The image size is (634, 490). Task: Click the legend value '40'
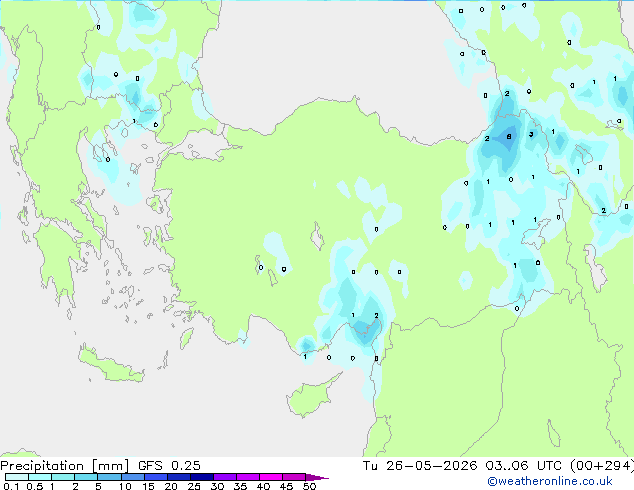pyautogui.click(x=263, y=486)
